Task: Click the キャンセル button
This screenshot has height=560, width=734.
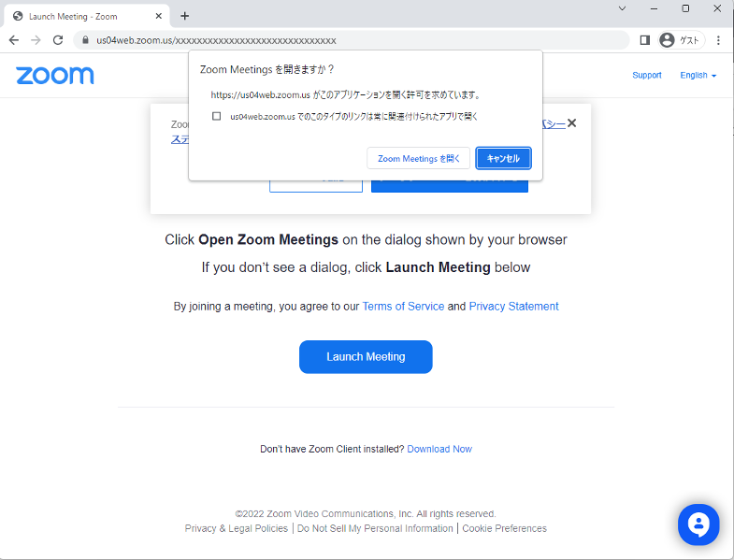Action: tap(503, 158)
